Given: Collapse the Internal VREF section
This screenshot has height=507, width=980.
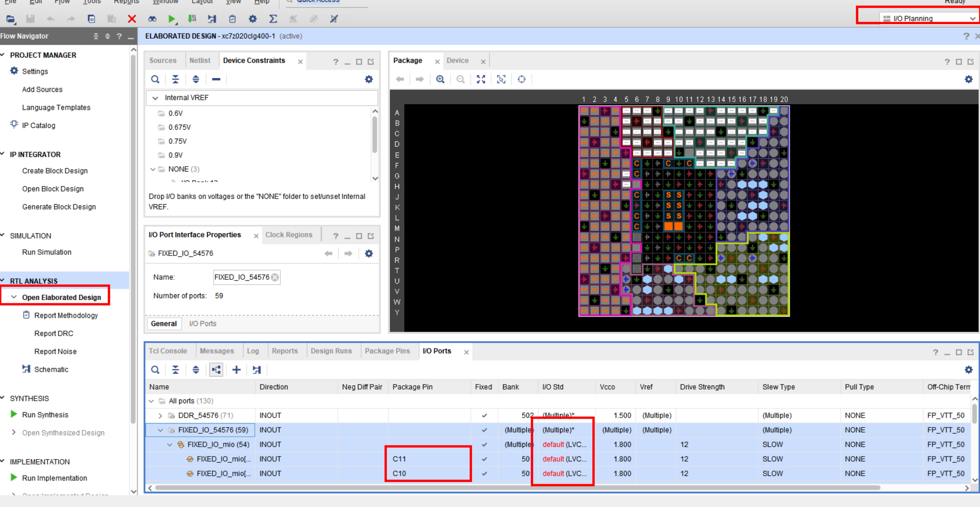Looking at the screenshot, I should tap(155, 98).
